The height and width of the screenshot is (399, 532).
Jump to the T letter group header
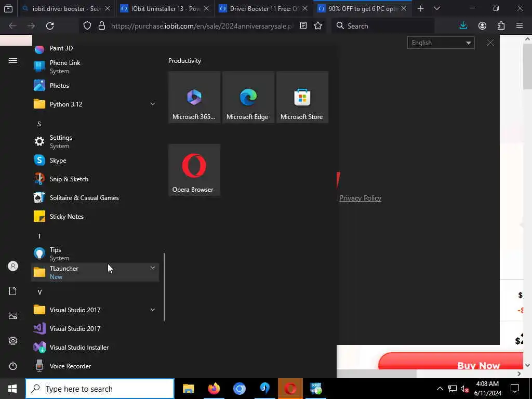39,236
